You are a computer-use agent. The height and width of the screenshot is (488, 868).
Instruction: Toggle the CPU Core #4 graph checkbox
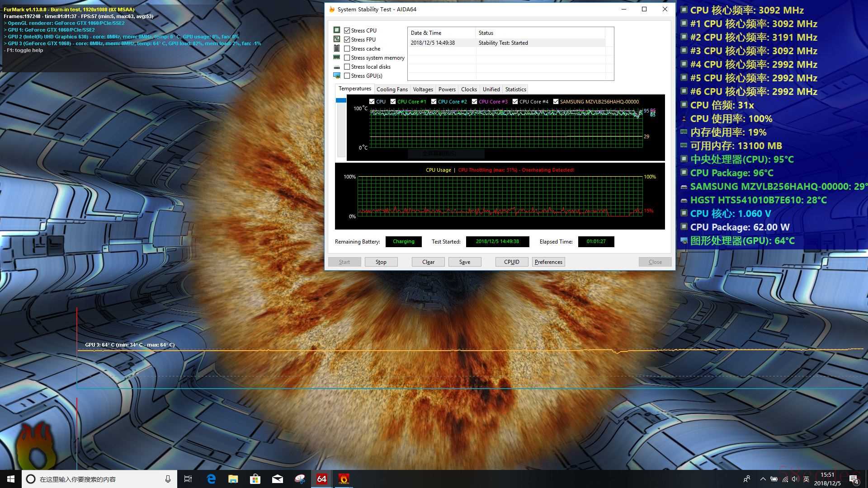pos(515,102)
